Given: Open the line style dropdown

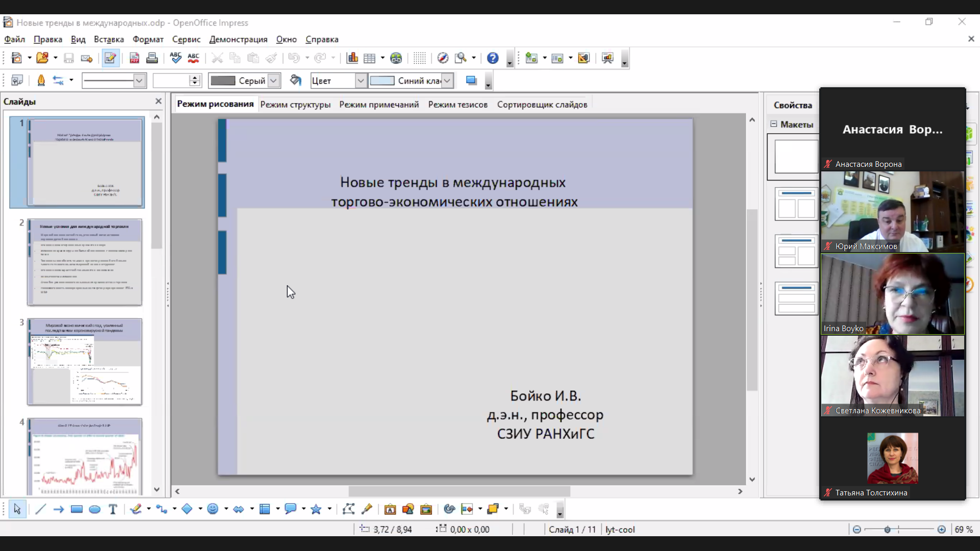Looking at the screenshot, I should click(139, 81).
